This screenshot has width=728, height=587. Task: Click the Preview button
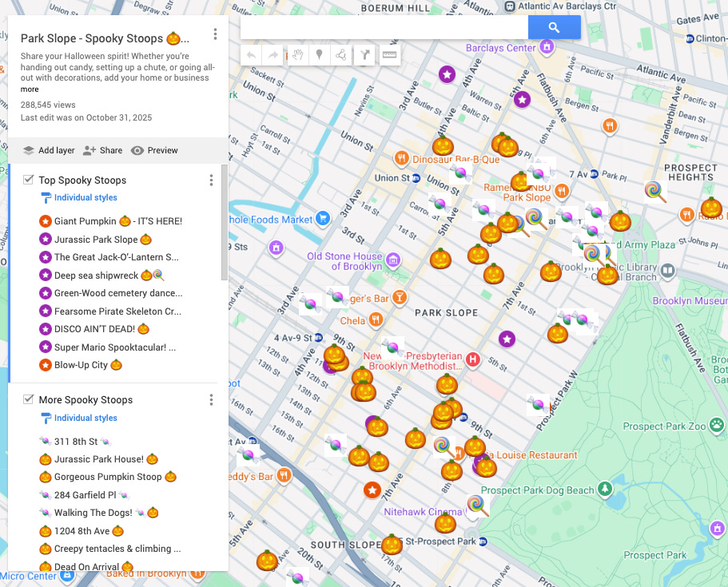(154, 150)
